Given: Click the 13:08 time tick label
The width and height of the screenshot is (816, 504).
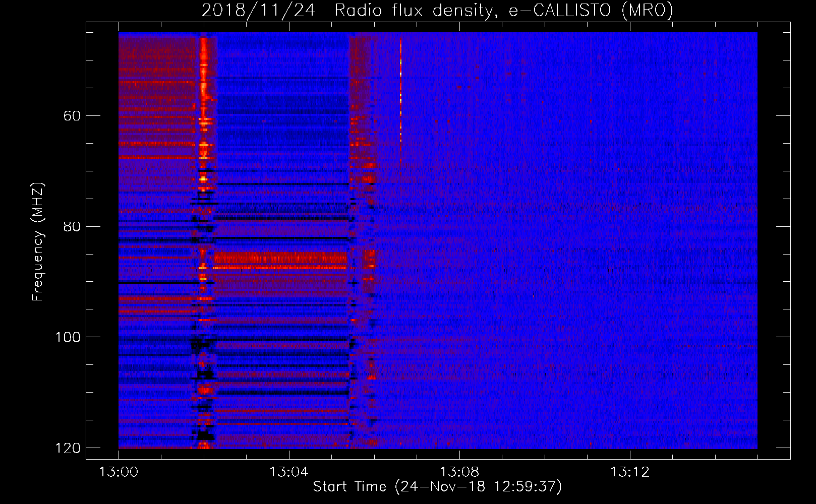Looking at the screenshot, I should pyautogui.click(x=459, y=472).
